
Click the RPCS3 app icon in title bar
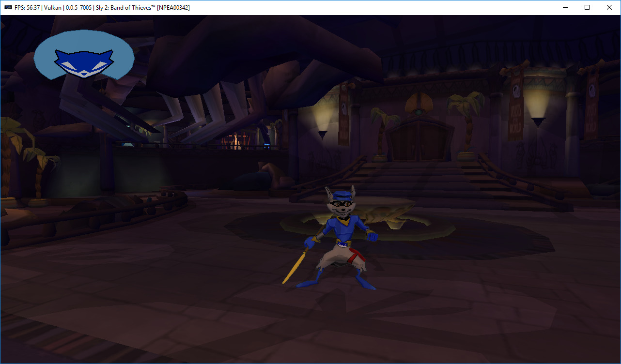pos(8,7)
